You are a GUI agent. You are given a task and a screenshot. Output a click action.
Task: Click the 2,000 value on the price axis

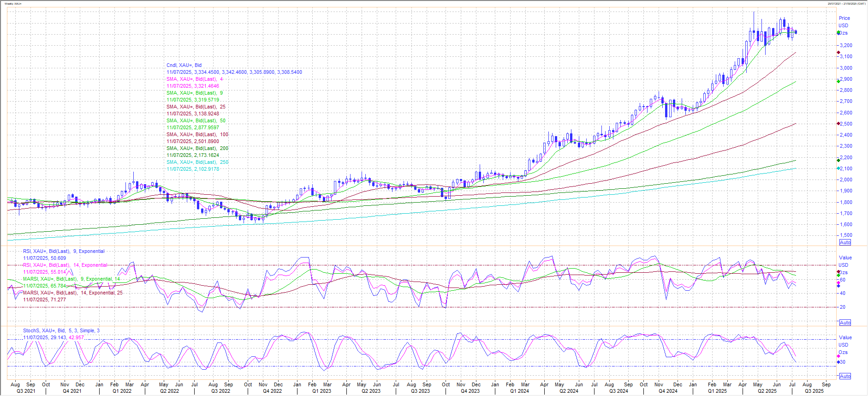(846, 180)
